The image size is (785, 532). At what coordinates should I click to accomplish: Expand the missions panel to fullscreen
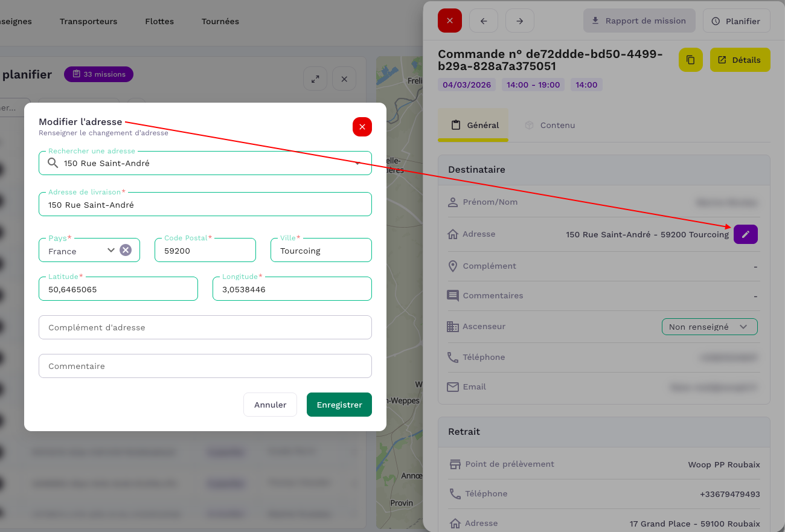[315, 79]
